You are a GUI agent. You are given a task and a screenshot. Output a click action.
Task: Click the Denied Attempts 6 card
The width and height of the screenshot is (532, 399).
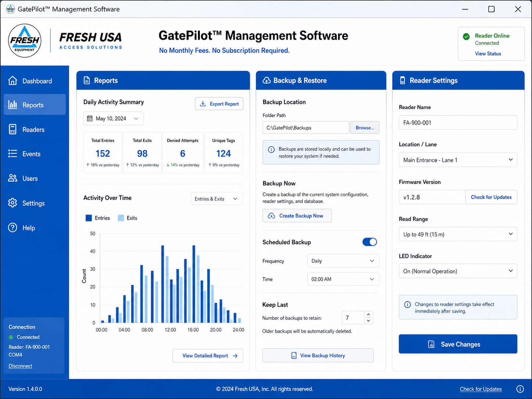(x=183, y=152)
